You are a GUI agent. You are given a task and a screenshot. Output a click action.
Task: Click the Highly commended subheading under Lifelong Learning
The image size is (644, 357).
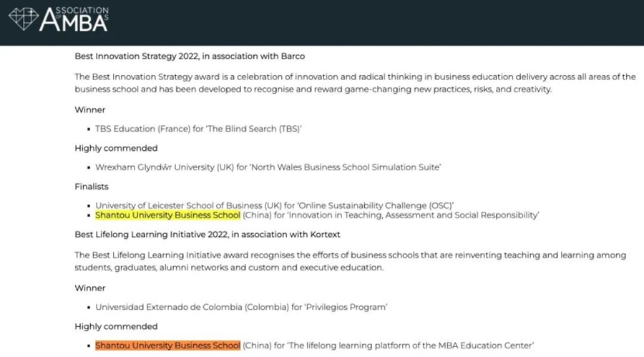[x=116, y=326]
